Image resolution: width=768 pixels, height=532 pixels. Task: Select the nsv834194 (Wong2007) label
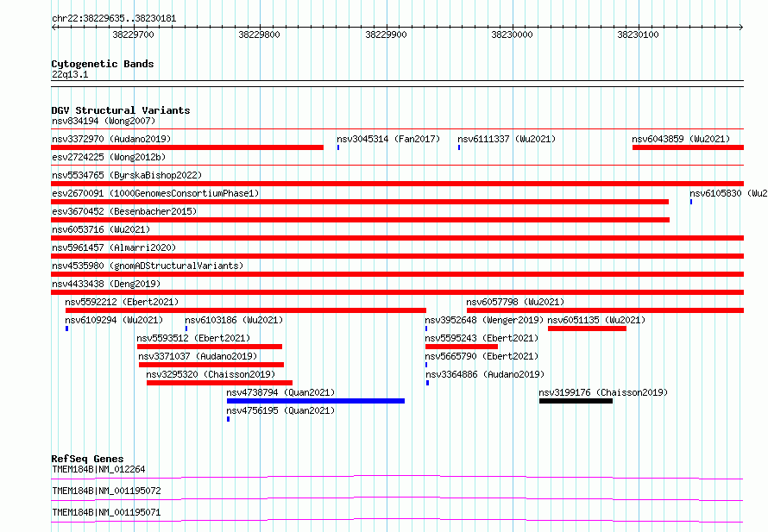point(104,121)
